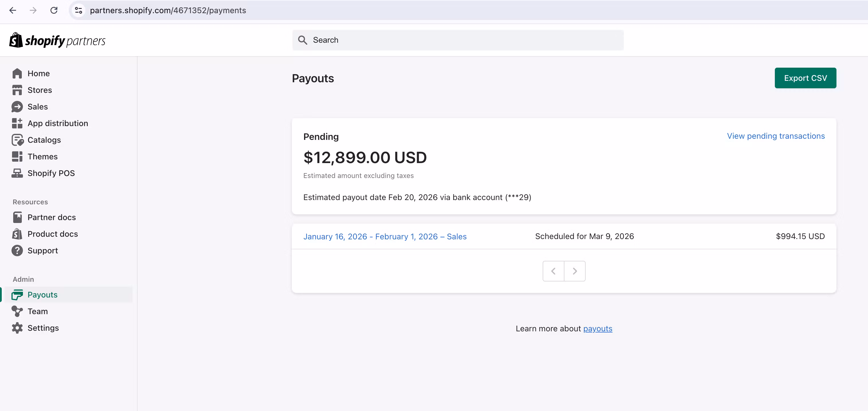The height and width of the screenshot is (411, 868).
Task: Click the Home house icon
Action: point(17,73)
